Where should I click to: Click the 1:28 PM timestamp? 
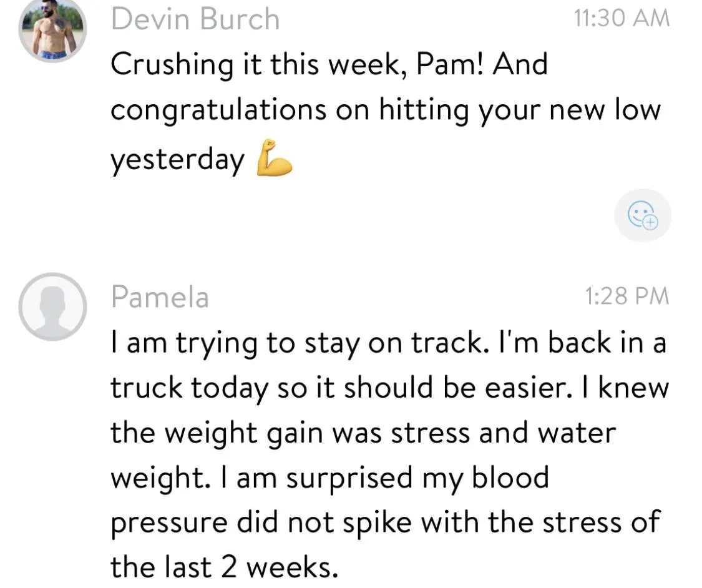click(626, 296)
